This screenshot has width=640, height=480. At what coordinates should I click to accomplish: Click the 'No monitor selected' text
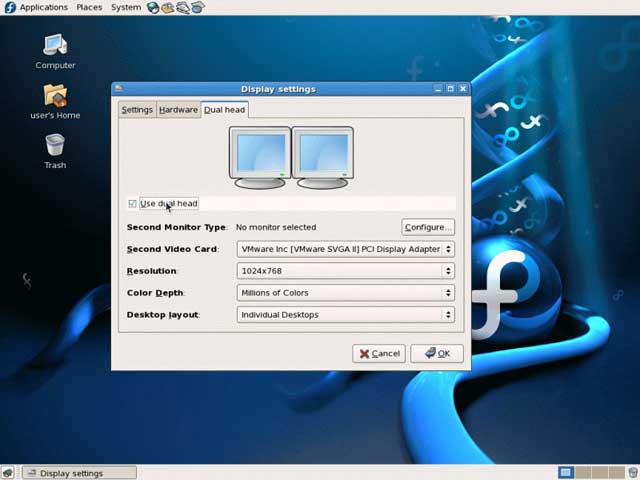point(276,227)
